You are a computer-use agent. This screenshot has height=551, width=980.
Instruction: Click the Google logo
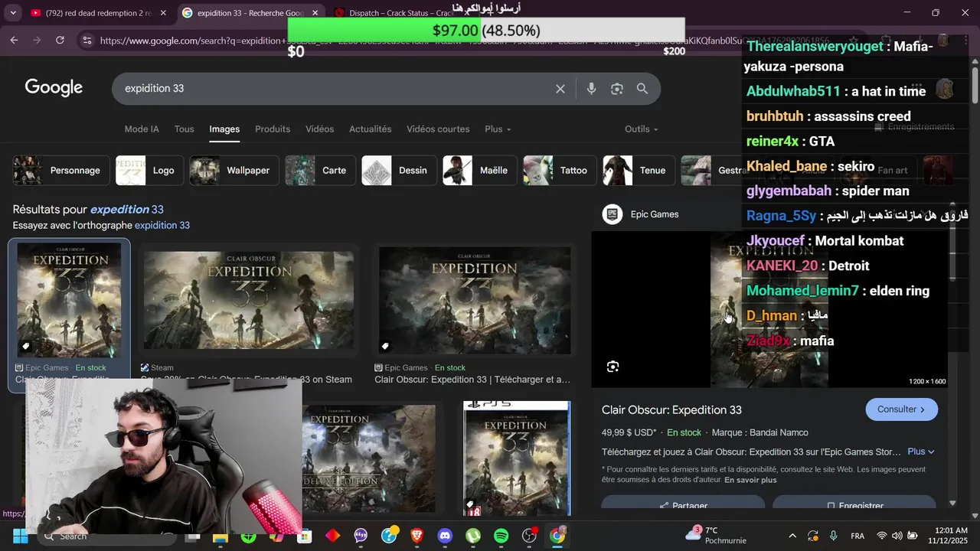click(x=54, y=87)
